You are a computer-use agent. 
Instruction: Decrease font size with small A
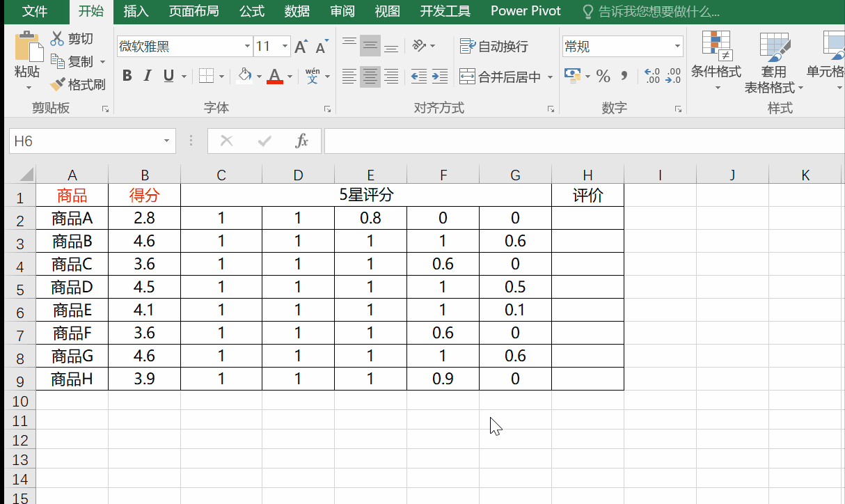coord(321,47)
